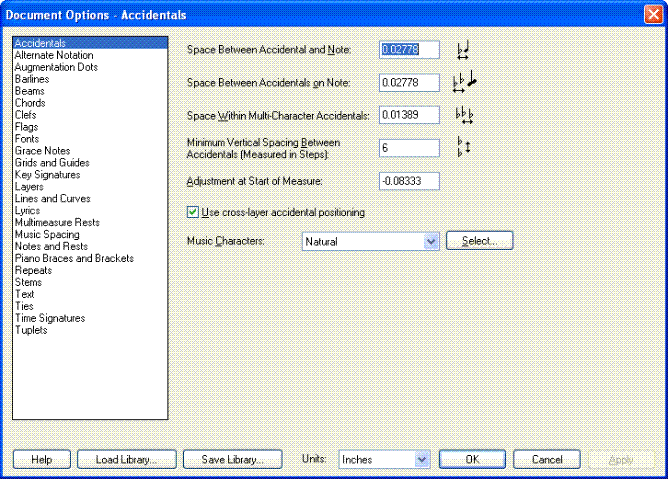Close the Document Options dialog
The height and width of the screenshot is (479, 668).
(652, 12)
